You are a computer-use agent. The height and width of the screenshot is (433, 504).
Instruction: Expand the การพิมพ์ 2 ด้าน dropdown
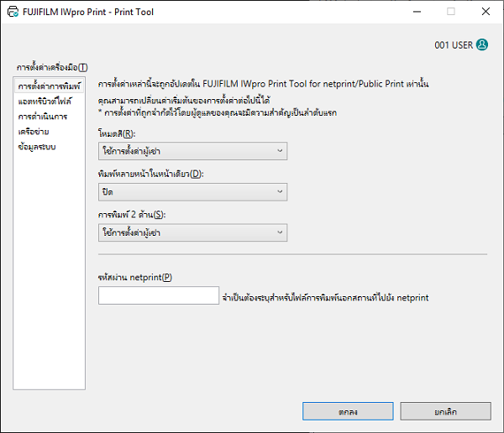pyautogui.click(x=193, y=232)
